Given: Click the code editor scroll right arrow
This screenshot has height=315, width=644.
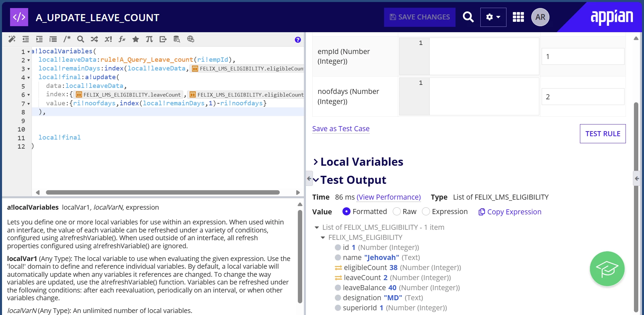Looking at the screenshot, I should tap(298, 193).
